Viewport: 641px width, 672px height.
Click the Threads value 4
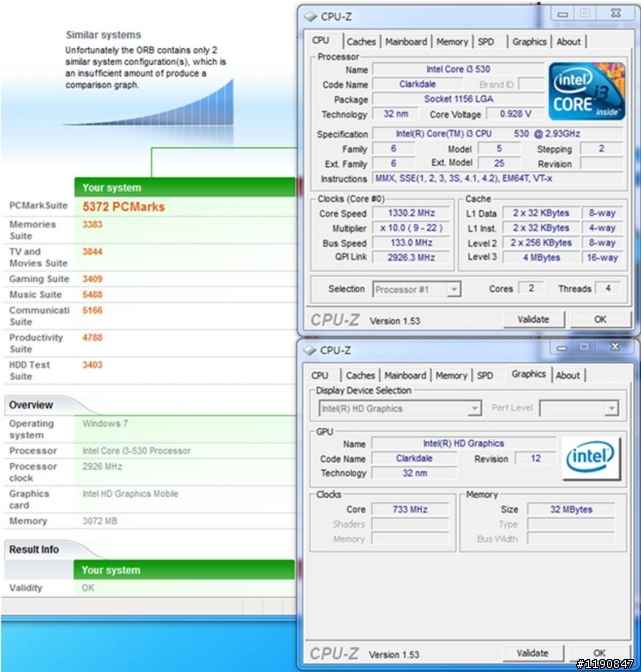tap(608, 288)
